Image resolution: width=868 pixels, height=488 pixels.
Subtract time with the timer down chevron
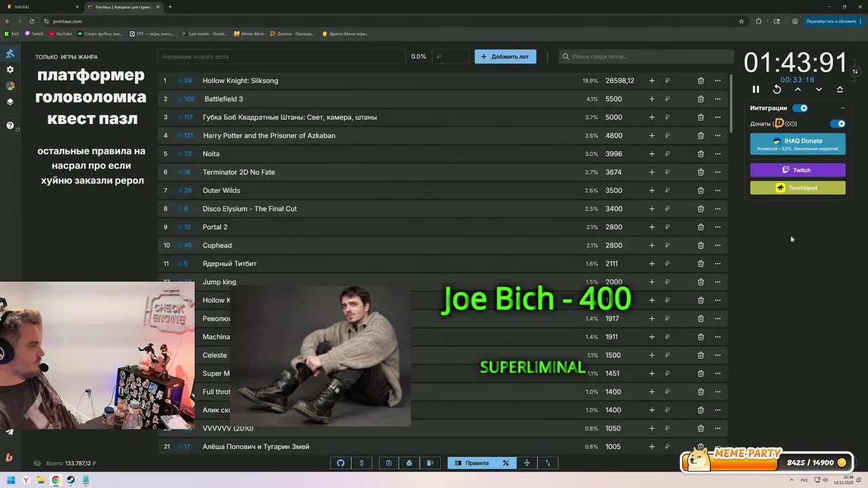pyautogui.click(x=819, y=89)
